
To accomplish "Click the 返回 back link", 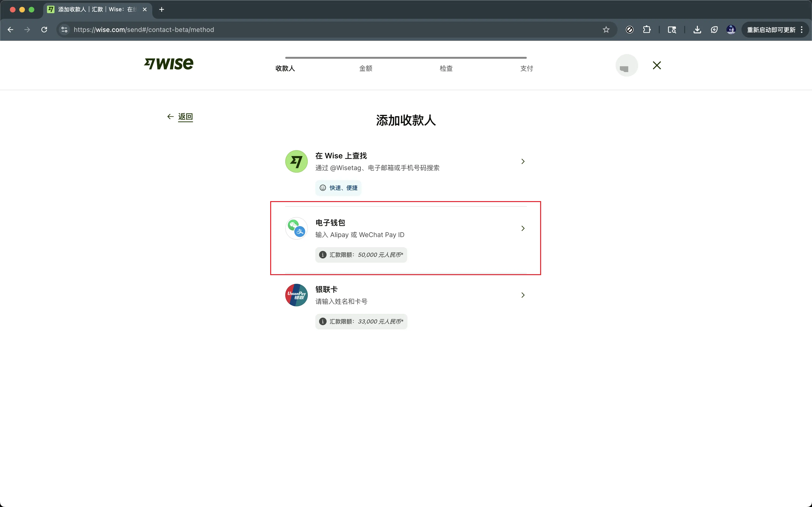I will point(185,117).
